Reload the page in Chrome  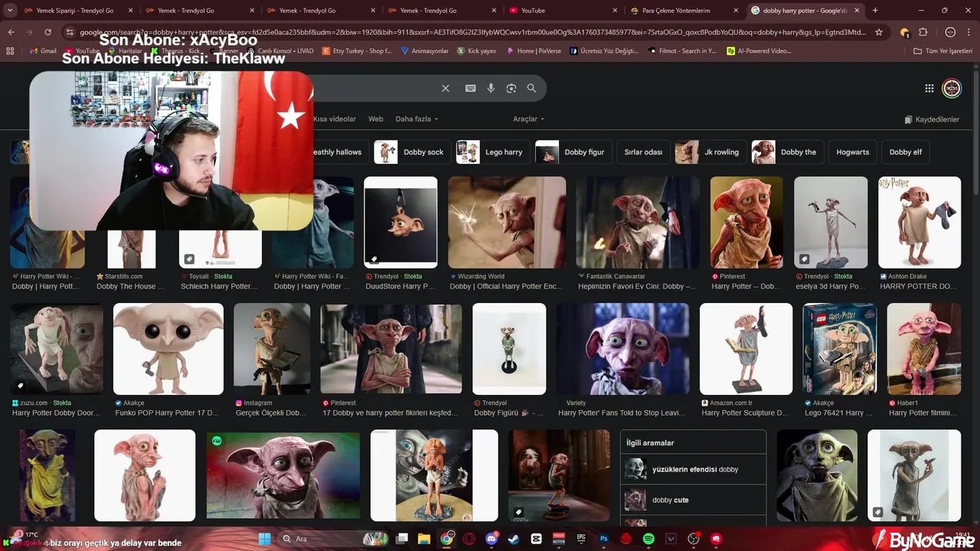pos(47,32)
